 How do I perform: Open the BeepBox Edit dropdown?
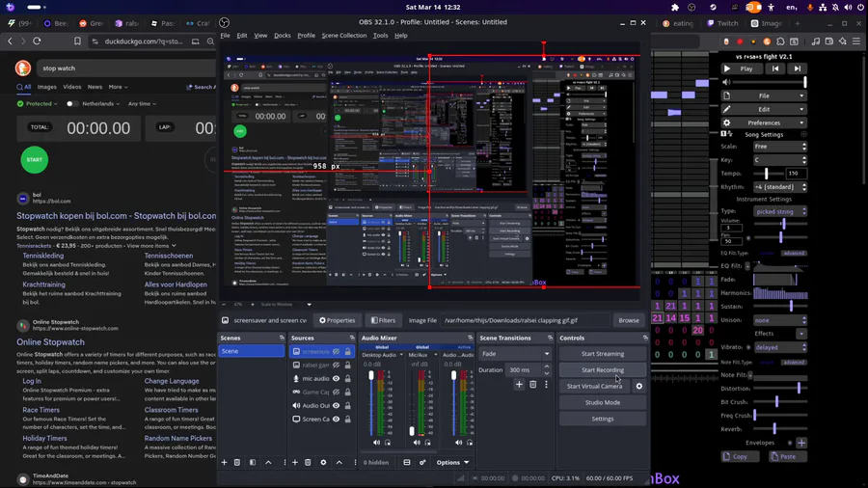[x=764, y=110]
